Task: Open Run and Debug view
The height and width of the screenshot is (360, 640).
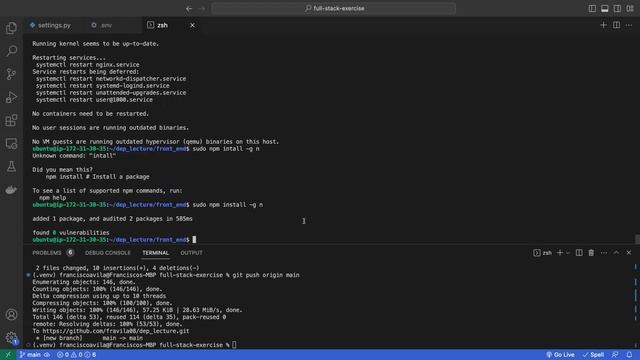Action: [x=11, y=97]
